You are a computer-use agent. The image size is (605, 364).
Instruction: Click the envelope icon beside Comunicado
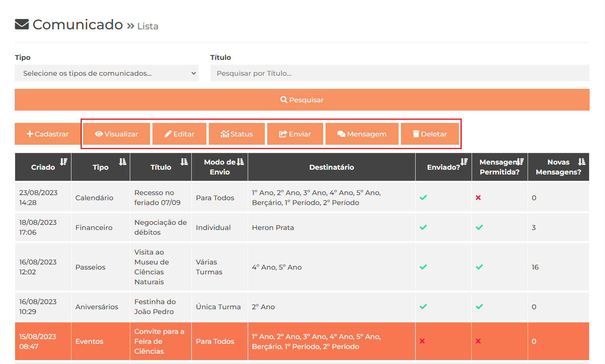click(x=22, y=25)
